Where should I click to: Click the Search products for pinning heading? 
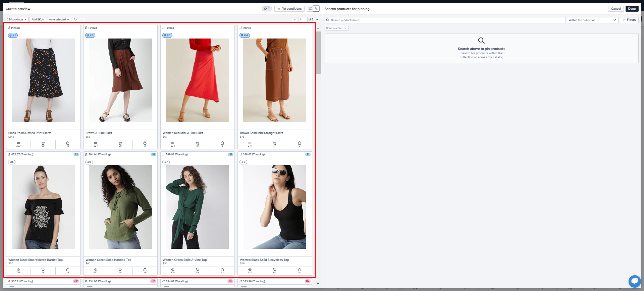pyautogui.click(x=347, y=9)
